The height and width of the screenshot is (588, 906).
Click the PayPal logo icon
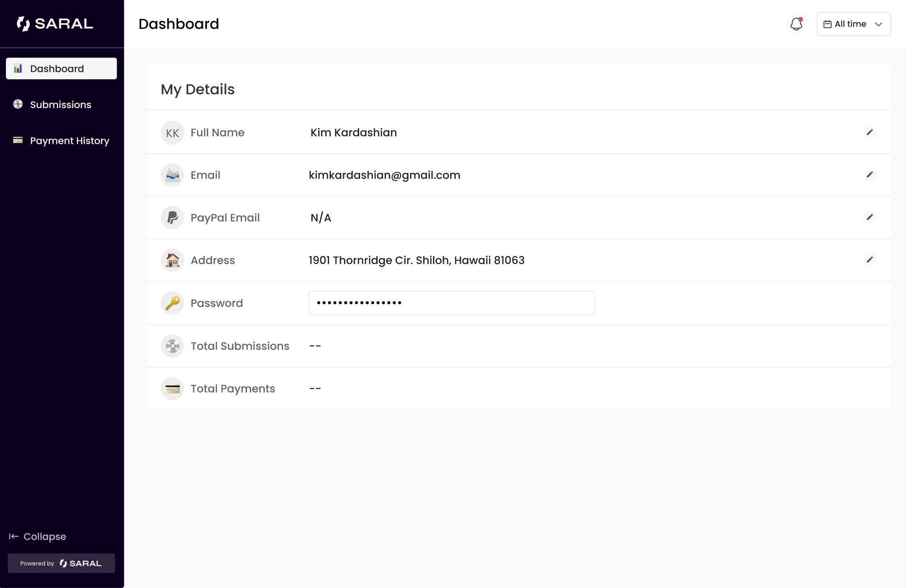click(x=172, y=217)
